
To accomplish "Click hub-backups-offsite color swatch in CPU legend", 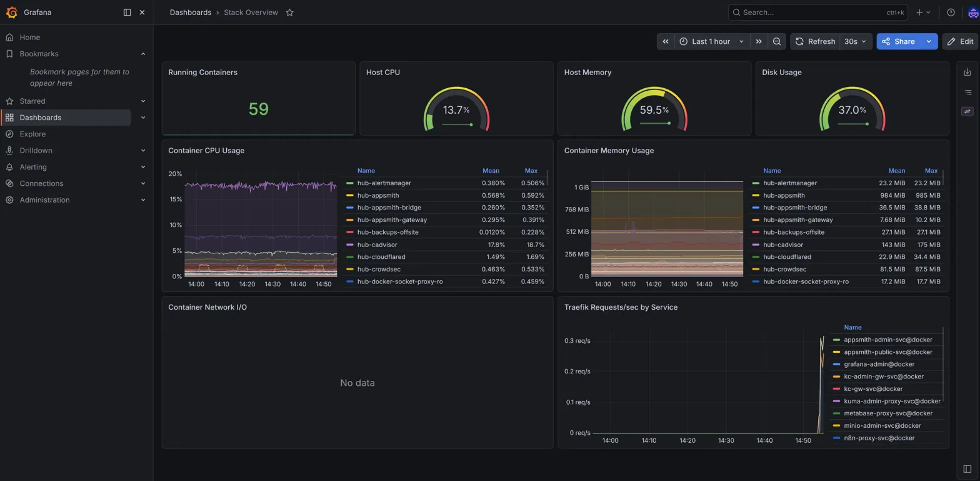I will click(350, 232).
